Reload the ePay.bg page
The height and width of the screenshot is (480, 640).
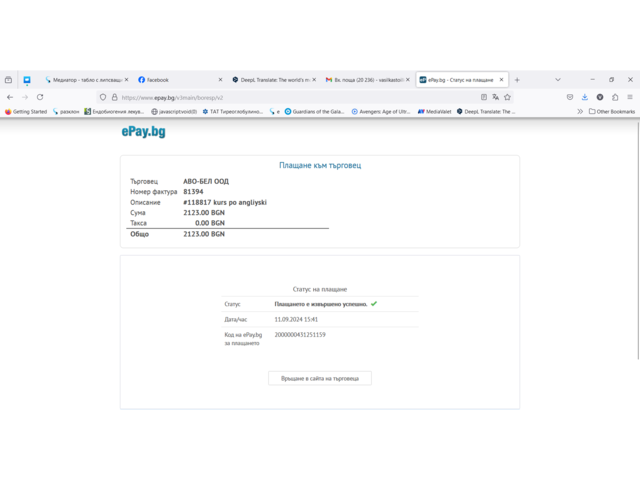coord(40,97)
